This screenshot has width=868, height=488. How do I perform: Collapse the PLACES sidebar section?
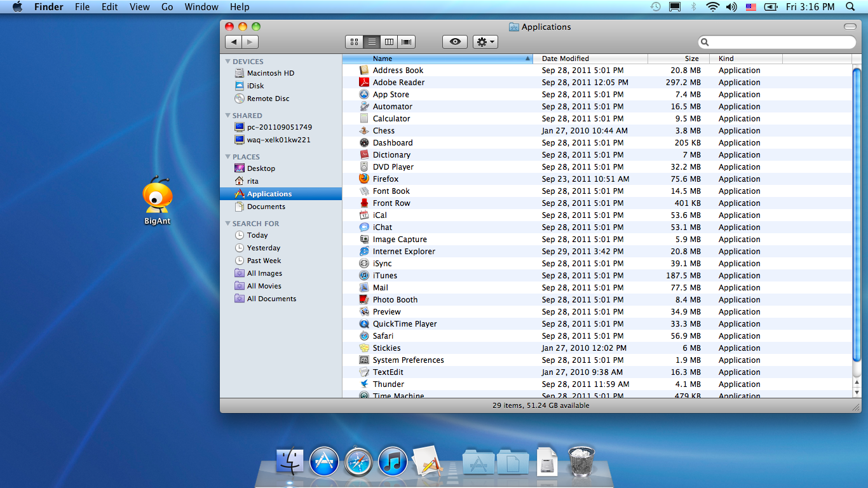pyautogui.click(x=228, y=157)
